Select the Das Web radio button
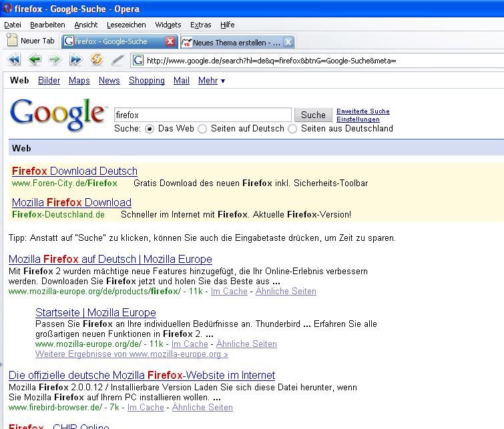504x429 pixels. 150,129
